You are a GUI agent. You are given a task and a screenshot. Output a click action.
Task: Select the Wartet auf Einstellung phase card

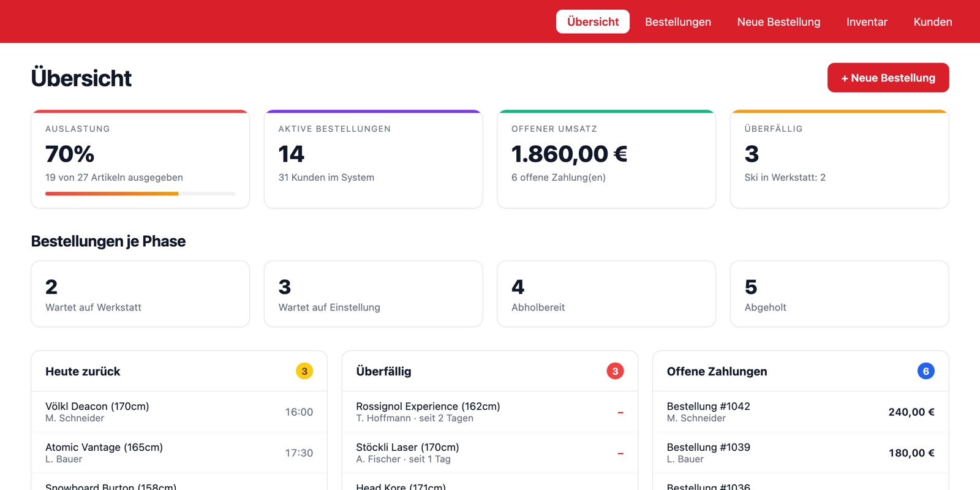[x=373, y=294]
